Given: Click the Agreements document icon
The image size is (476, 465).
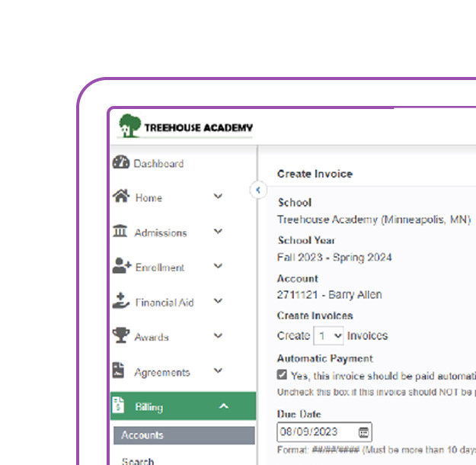Looking at the screenshot, I should pyautogui.click(x=118, y=370).
